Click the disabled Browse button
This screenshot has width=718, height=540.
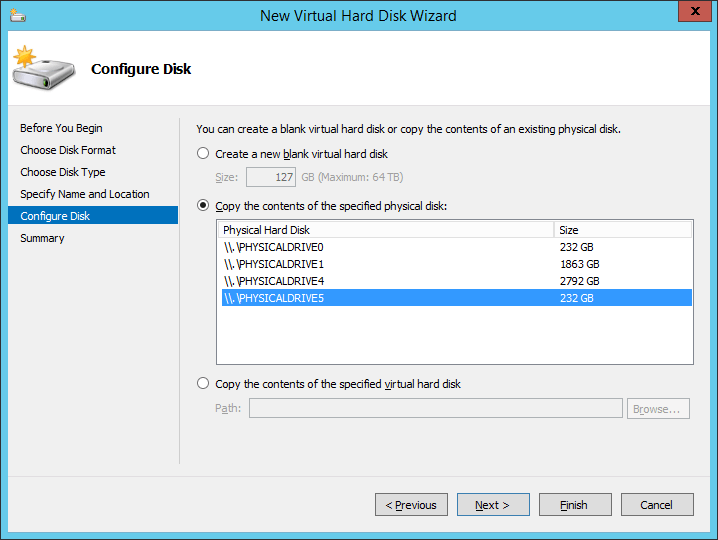pos(658,409)
